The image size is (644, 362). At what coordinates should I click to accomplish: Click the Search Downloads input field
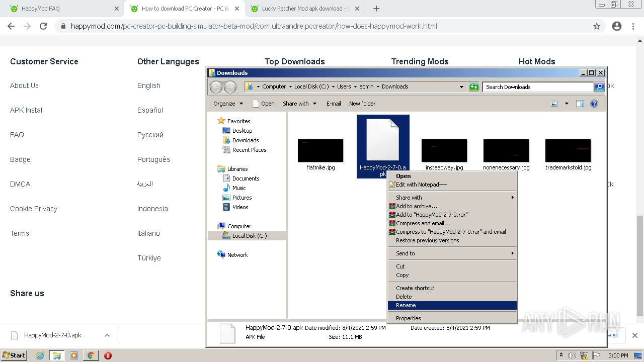(x=537, y=86)
